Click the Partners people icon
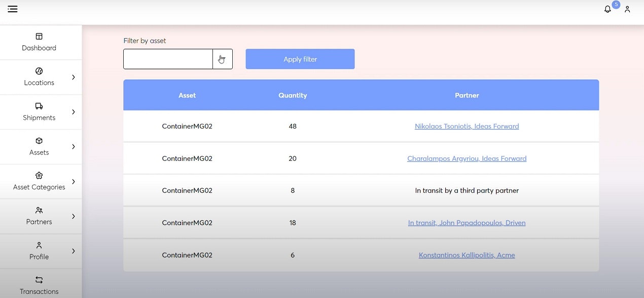644x298 pixels. pos(39,210)
